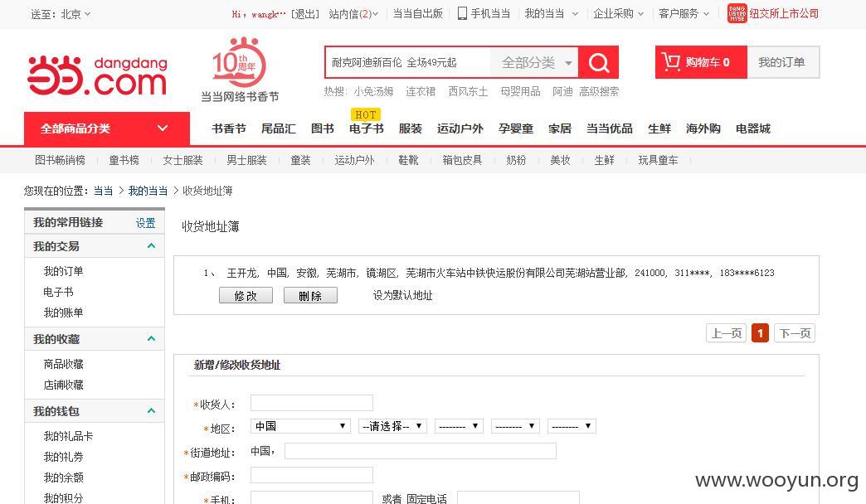This screenshot has height=504, width=866.
Task: Open the country dropdown showing 中国
Action: 300,426
